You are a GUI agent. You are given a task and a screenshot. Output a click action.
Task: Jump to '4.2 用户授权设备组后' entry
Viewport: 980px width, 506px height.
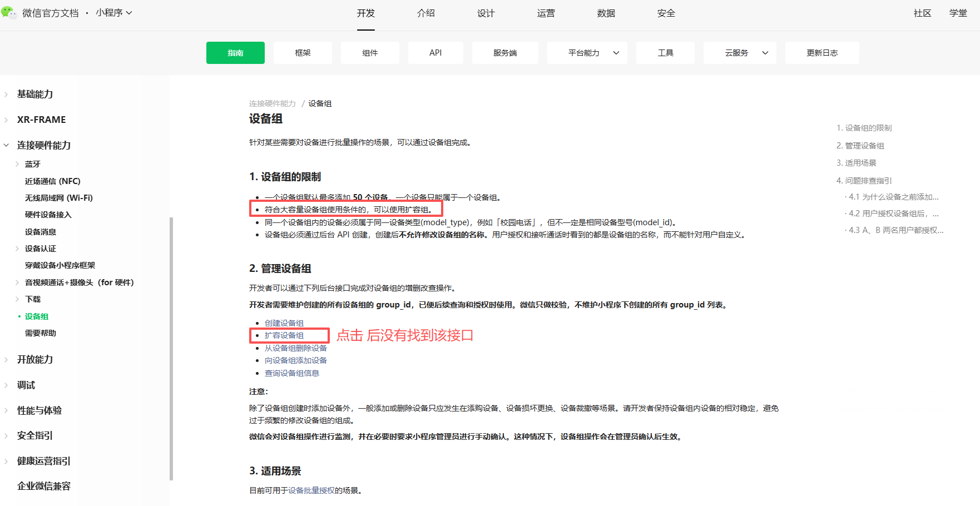892,214
